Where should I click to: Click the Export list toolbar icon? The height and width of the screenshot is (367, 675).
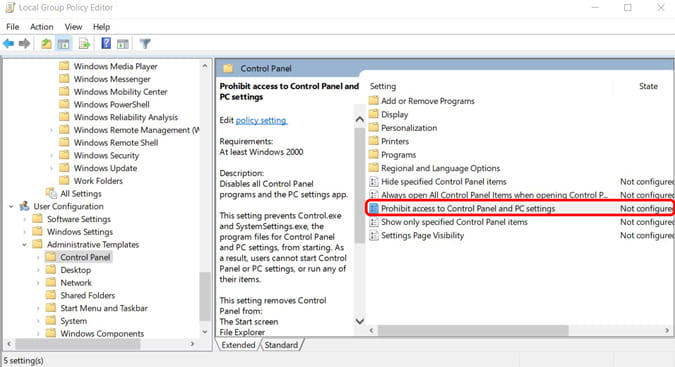click(x=84, y=43)
